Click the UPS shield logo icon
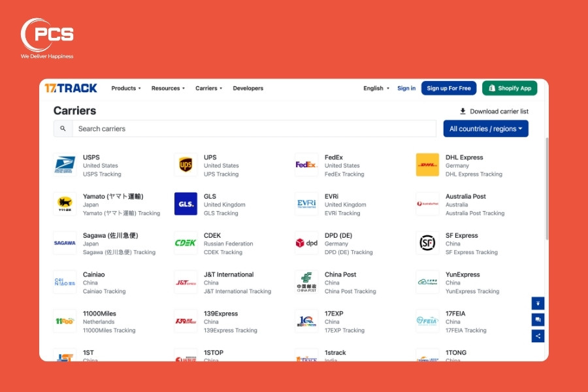Image resolution: width=588 pixels, height=392 pixels. coord(186,165)
